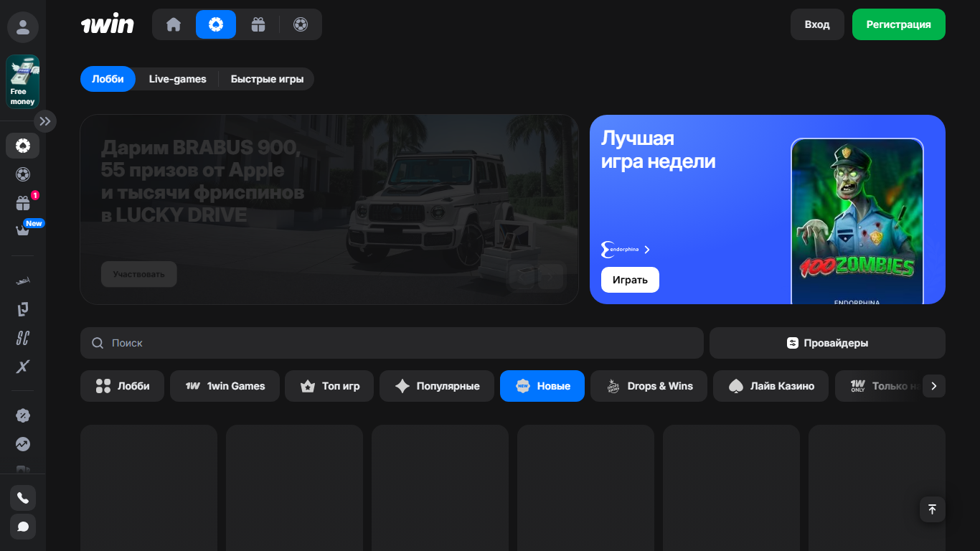Open the trending chart icon in sidebar
Image resolution: width=980 pixels, height=551 pixels.
[x=23, y=444]
